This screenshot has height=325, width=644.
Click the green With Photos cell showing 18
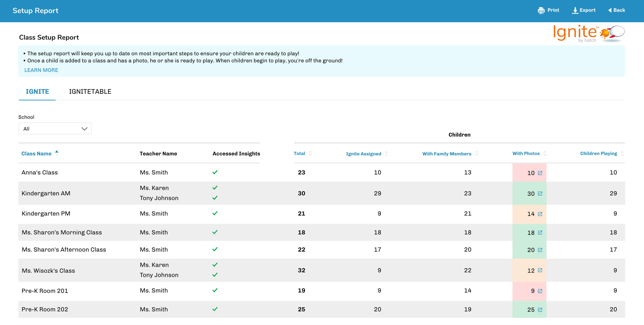(x=531, y=233)
